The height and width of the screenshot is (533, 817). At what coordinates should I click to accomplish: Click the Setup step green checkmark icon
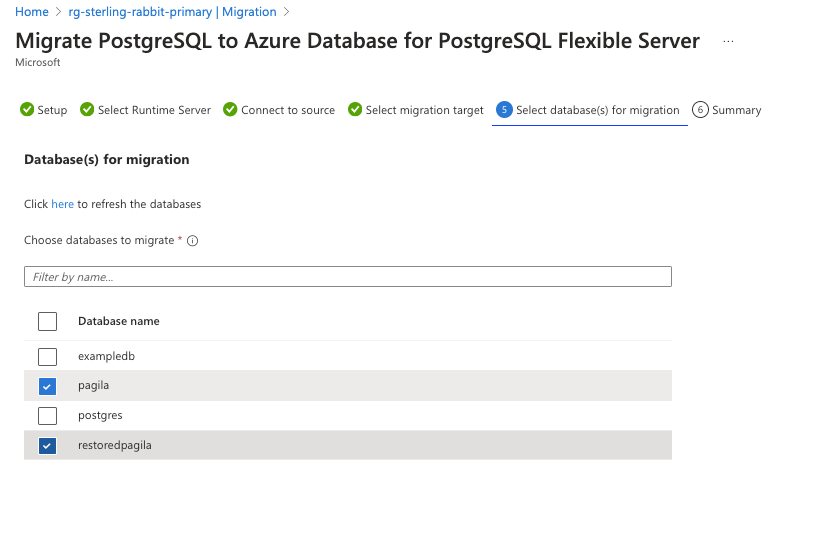27,110
